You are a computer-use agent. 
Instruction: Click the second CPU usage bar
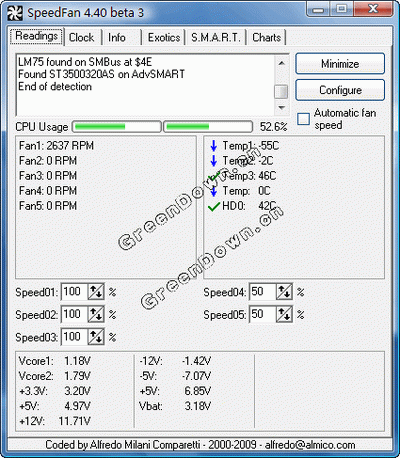[208, 127]
